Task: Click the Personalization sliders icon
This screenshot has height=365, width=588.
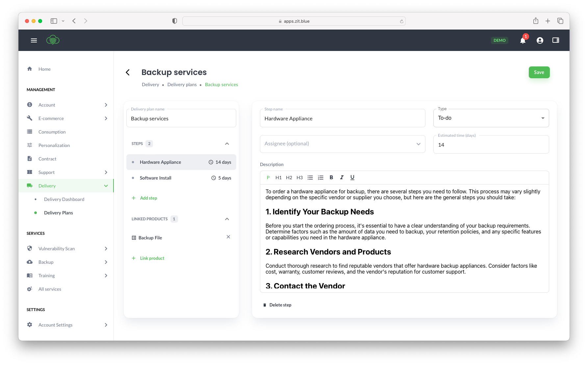Action: pos(30,145)
